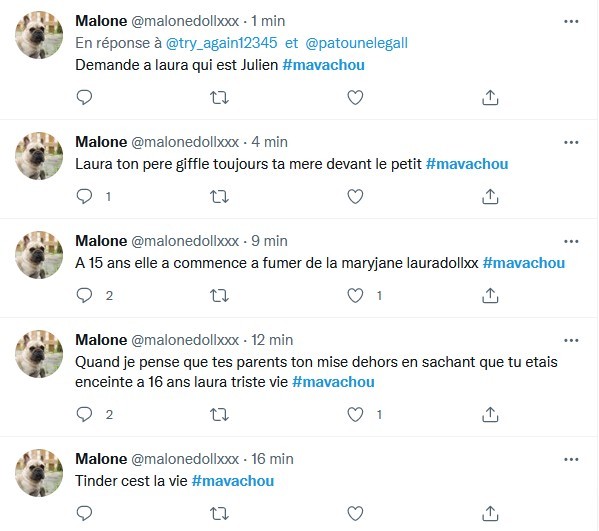599x531 pixels.
Task: Share the 1 min reply tweet
Action: (x=490, y=97)
